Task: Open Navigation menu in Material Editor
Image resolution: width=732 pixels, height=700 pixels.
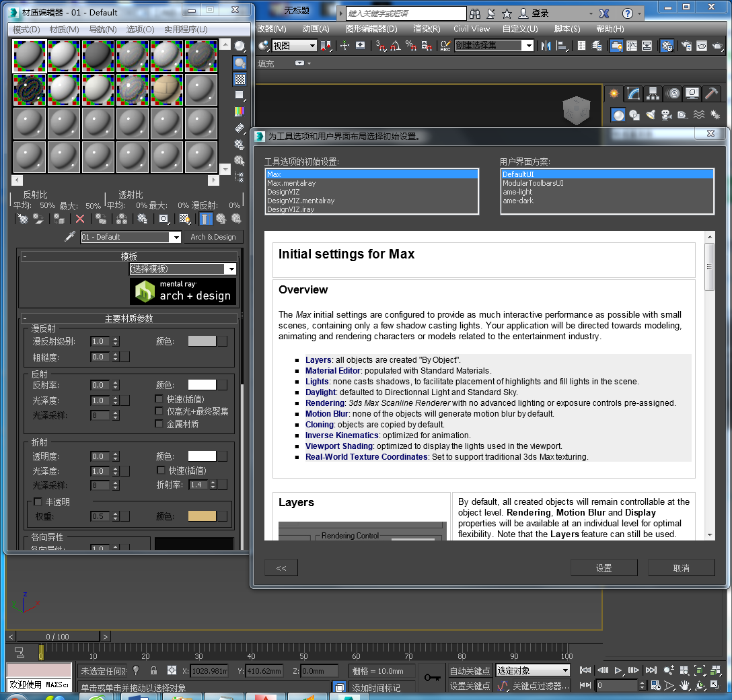Action: 103,30
